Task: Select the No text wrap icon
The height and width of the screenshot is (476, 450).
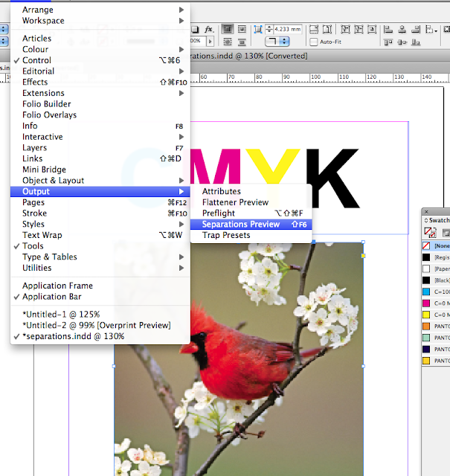Action: pos(228,30)
